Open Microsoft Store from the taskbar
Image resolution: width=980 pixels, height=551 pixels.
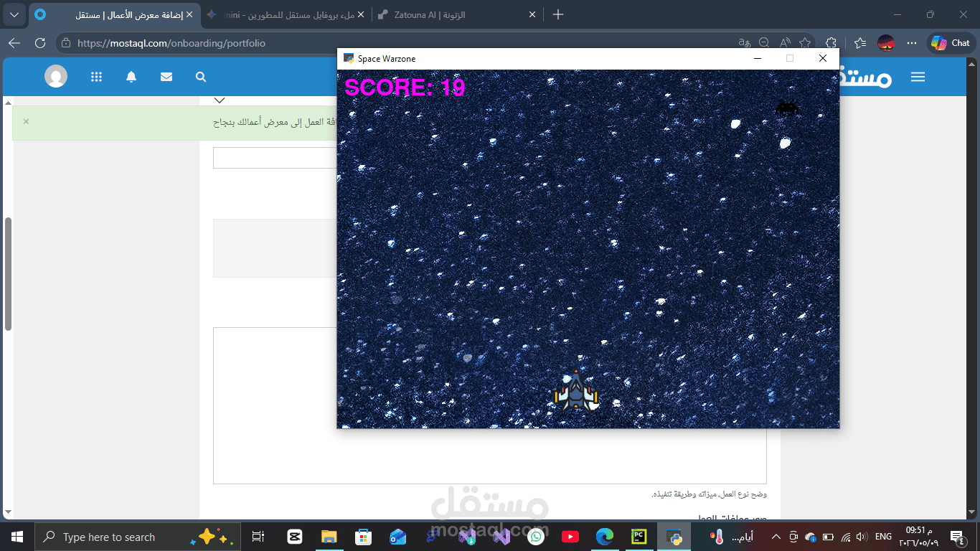(363, 537)
